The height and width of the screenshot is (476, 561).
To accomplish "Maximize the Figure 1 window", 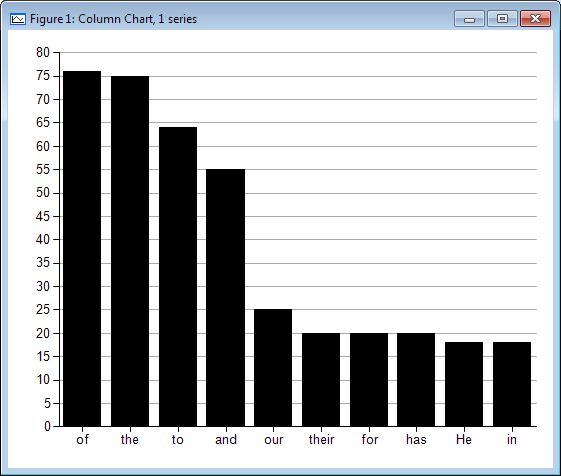I will tap(502, 19).
